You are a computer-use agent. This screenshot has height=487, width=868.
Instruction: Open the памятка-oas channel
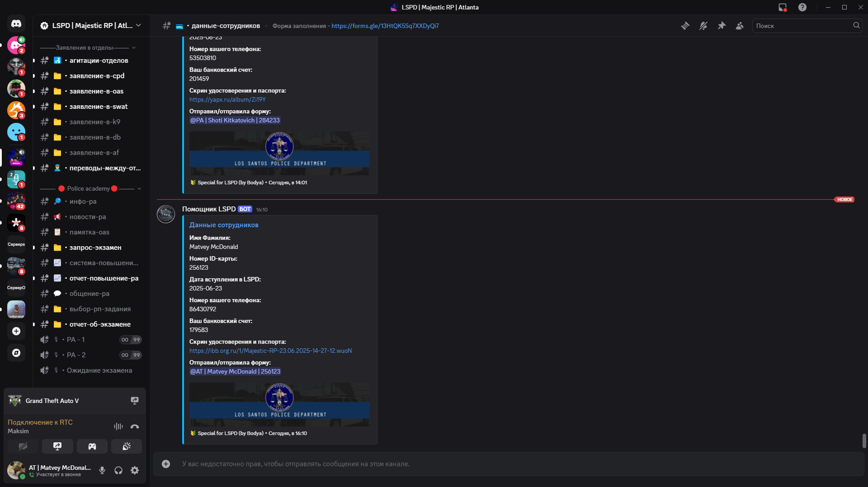tap(91, 232)
